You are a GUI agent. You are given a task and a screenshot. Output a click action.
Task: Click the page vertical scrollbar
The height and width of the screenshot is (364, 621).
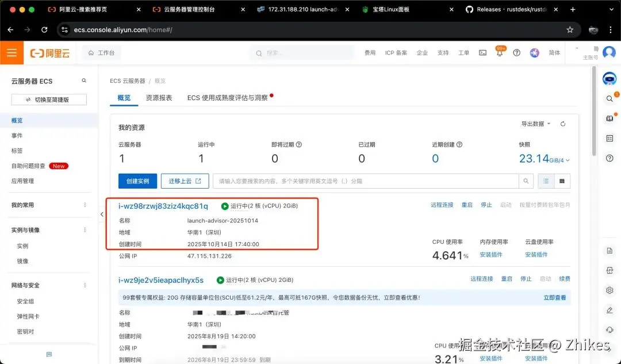tap(593, 111)
